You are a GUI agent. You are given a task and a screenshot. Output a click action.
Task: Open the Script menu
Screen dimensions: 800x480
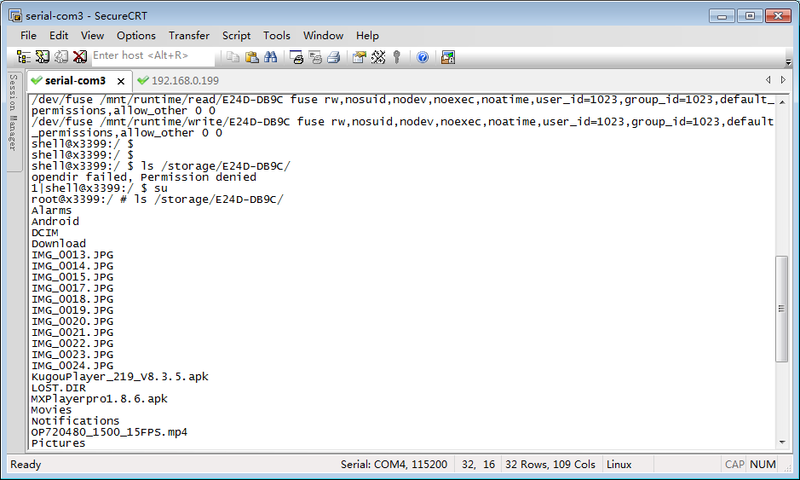236,35
